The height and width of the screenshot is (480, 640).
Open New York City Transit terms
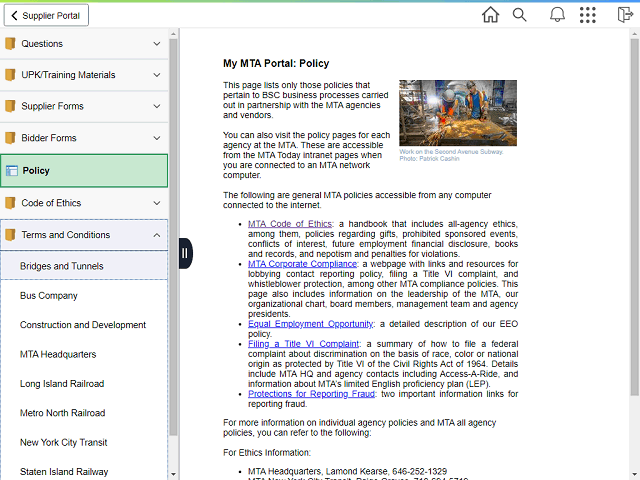coord(84,442)
